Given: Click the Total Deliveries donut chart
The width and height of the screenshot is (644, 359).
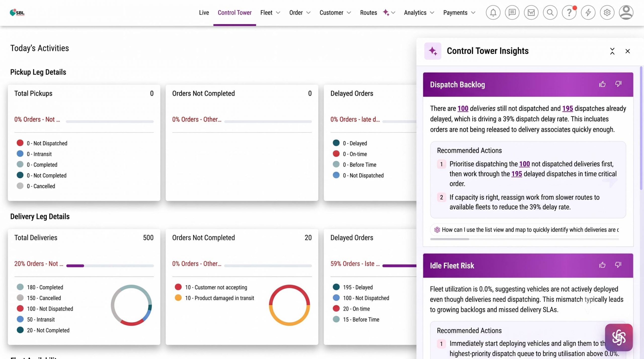Looking at the screenshot, I should tap(131, 305).
